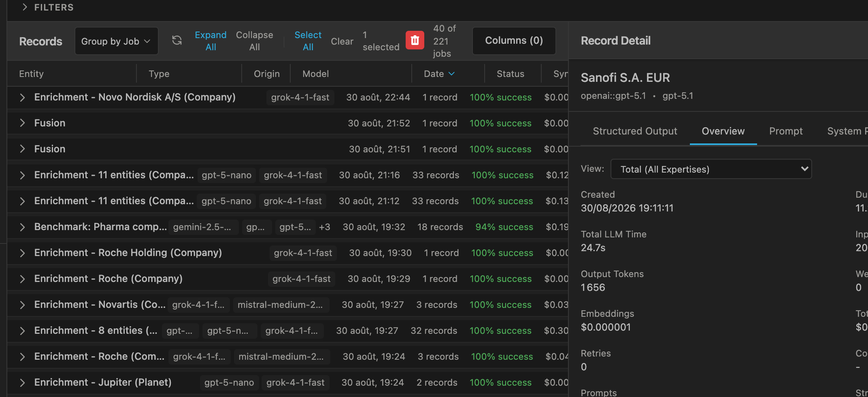Click the grok-4-1-fast tag on Roche Holding row
This screenshot has height=397, width=868.
303,253
